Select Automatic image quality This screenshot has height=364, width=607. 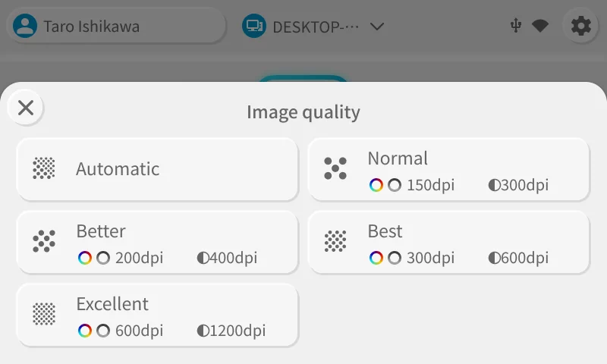pyautogui.click(x=156, y=169)
